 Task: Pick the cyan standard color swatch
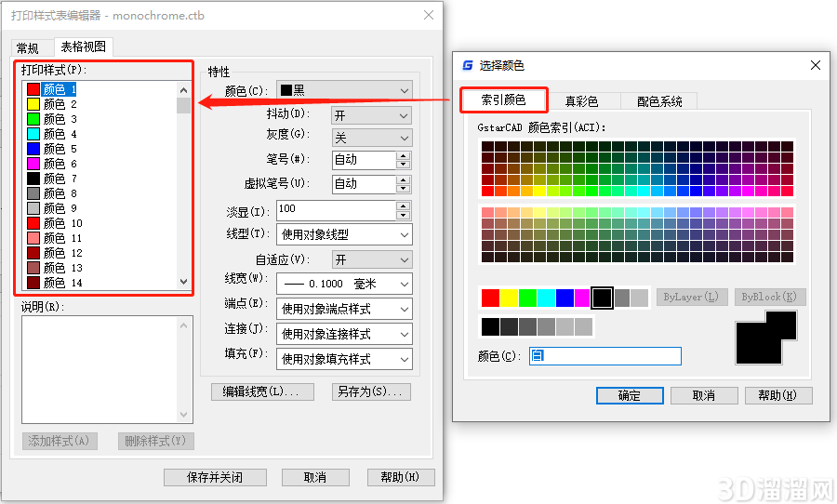546,298
